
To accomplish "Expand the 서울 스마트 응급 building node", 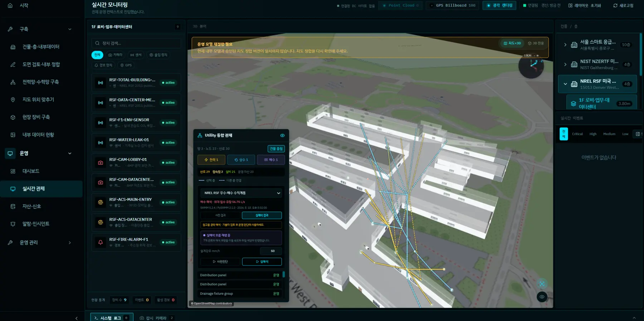I will 565,45.
